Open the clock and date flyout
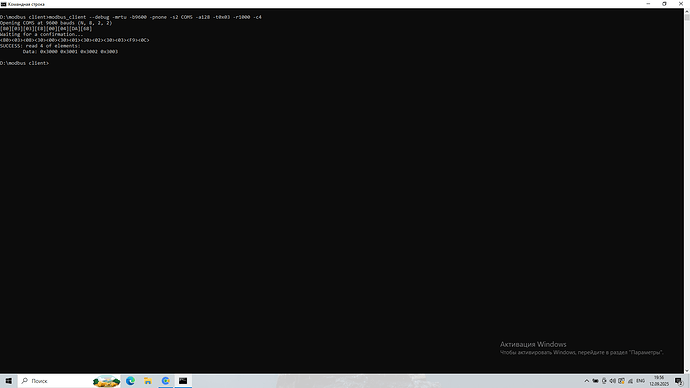The width and height of the screenshot is (690, 388). click(659, 381)
